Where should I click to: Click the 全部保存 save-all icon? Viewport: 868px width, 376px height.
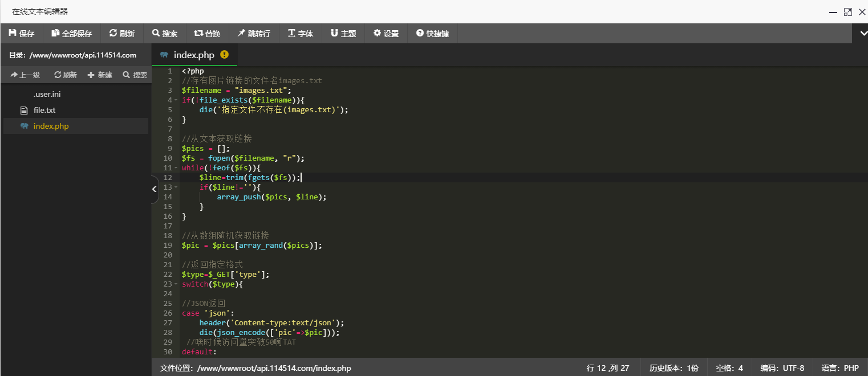point(55,33)
